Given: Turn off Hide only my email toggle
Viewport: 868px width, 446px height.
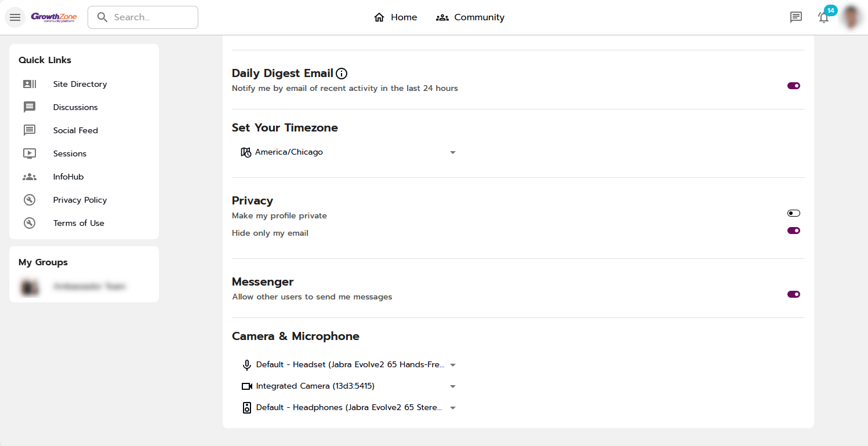Looking at the screenshot, I should click(x=793, y=231).
